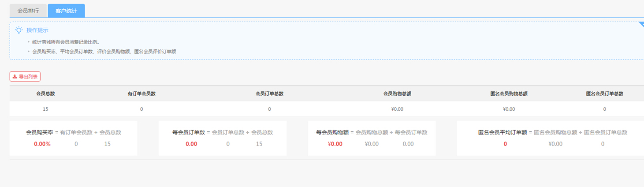644x187 pixels.
Task: Click the 操作提示 heading text
Action: 37,30
